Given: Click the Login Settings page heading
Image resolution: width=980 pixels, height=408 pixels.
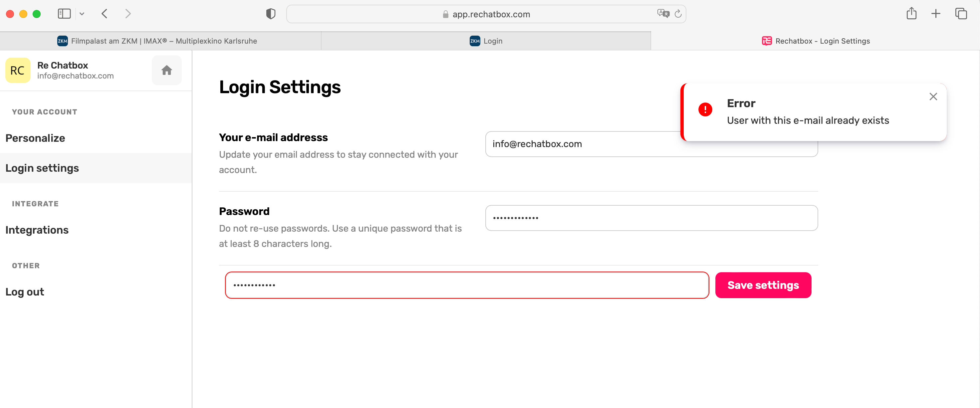Looking at the screenshot, I should click(280, 87).
